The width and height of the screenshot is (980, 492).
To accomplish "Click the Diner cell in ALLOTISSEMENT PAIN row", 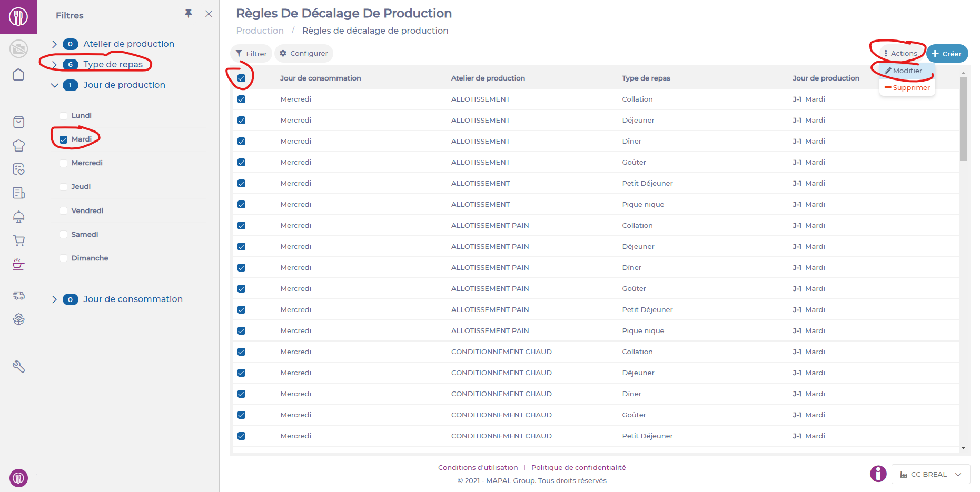I will click(631, 267).
